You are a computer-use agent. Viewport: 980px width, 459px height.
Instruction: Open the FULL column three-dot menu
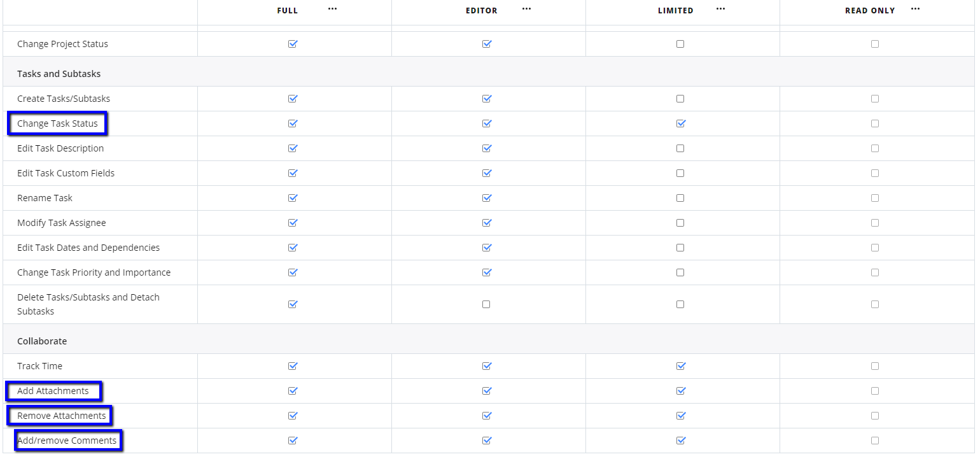332,9
